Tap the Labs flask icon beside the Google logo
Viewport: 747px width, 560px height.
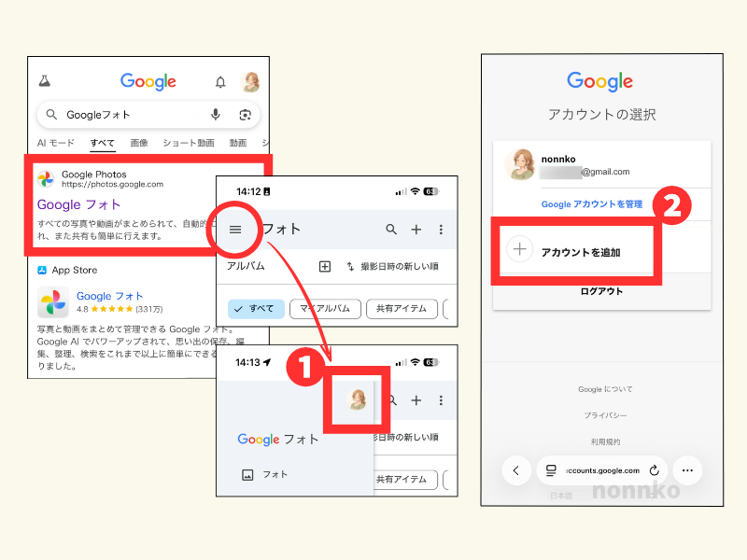tap(44, 82)
